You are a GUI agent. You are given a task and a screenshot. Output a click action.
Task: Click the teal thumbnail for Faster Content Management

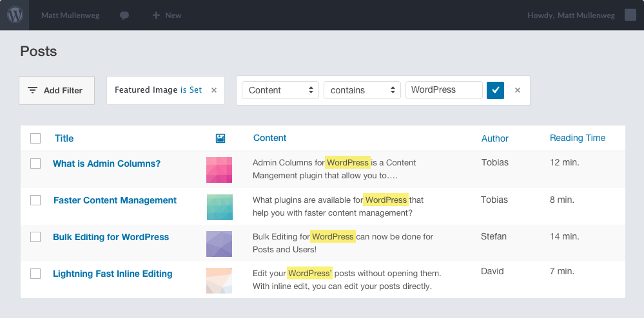coord(219,207)
